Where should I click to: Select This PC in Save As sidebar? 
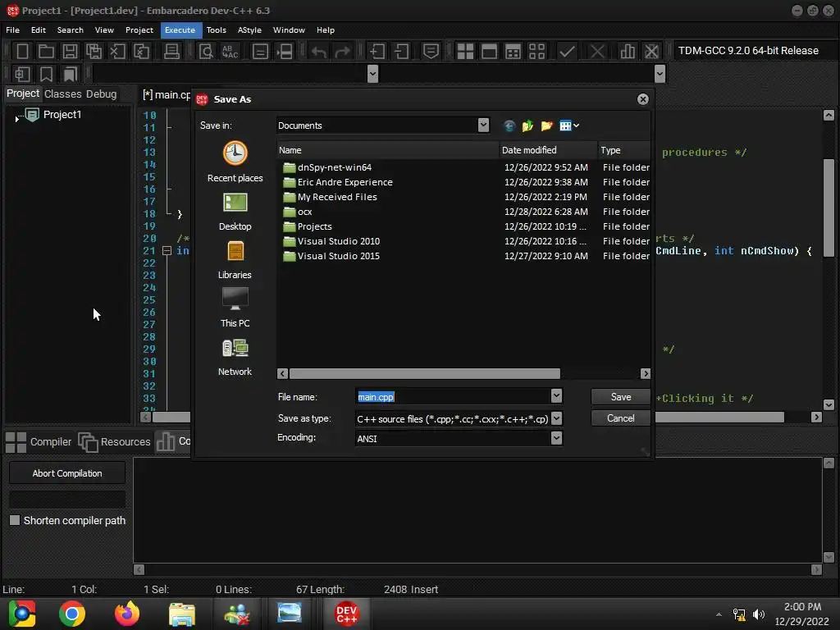click(235, 308)
